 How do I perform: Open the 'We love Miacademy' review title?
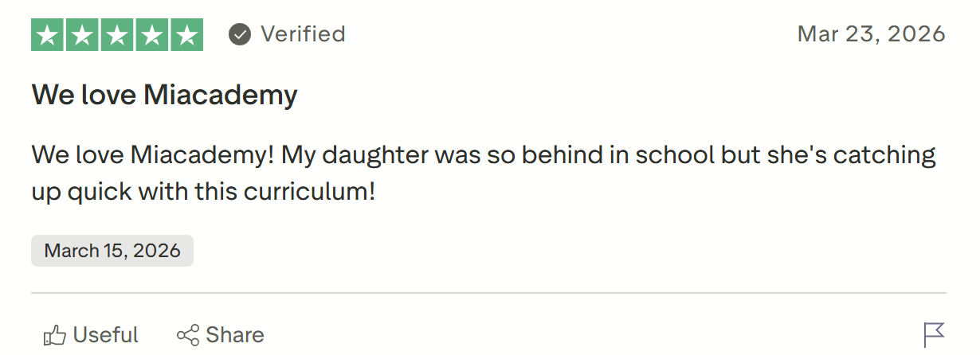click(164, 96)
